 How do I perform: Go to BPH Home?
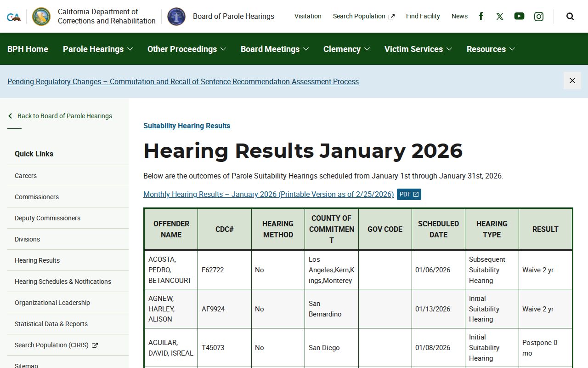[x=28, y=49]
